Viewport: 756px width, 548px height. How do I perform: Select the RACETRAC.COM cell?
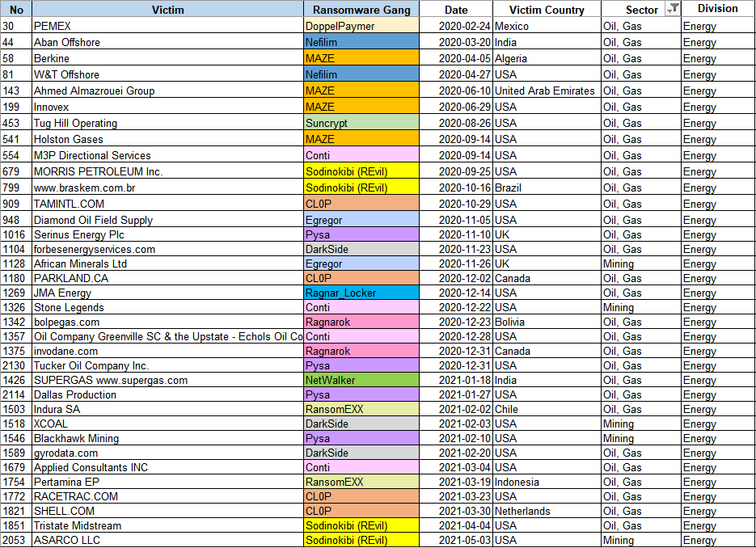pyautogui.click(x=168, y=496)
